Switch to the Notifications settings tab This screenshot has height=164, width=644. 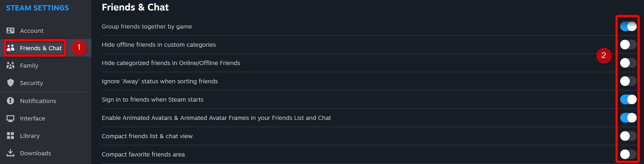38,101
